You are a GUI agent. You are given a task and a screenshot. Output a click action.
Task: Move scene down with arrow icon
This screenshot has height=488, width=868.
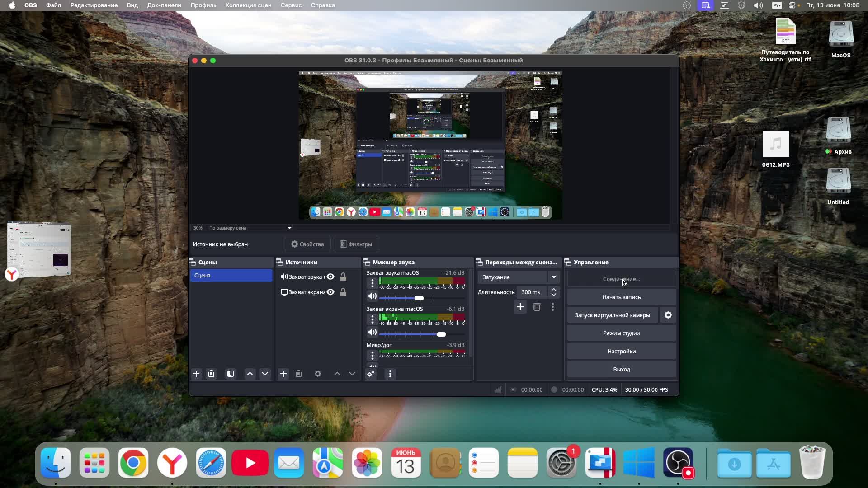pos(265,374)
